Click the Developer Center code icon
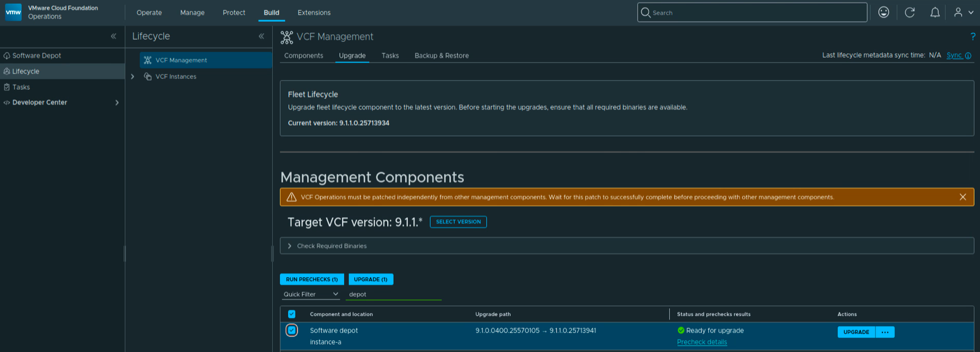 (x=7, y=102)
